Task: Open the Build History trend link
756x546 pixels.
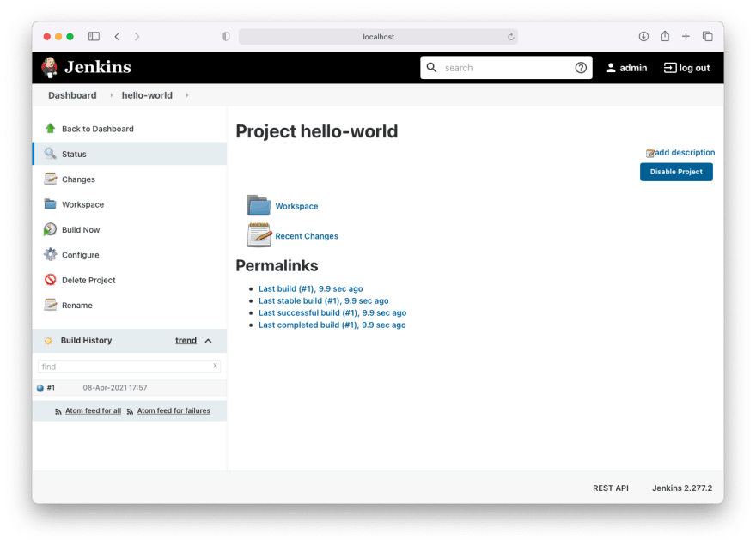Action: [x=186, y=340]
